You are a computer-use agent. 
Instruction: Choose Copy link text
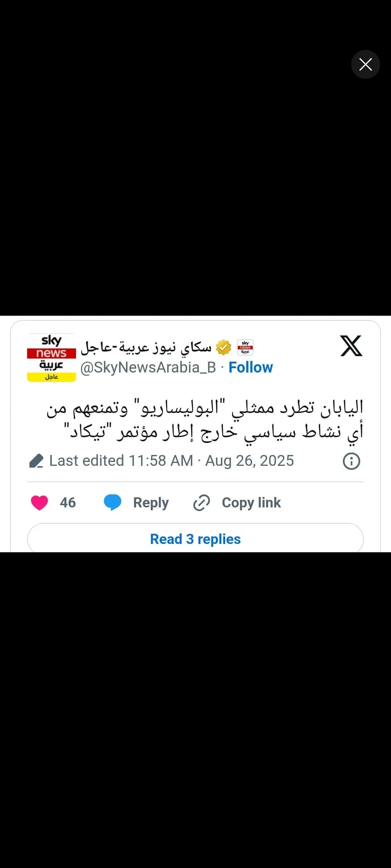click(251, 503)
